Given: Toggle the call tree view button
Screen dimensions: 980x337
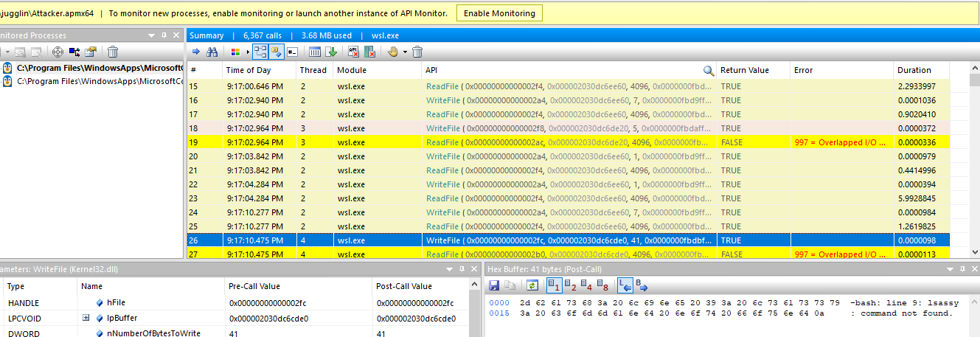Looking at the screenshot, I should (260, 52).
